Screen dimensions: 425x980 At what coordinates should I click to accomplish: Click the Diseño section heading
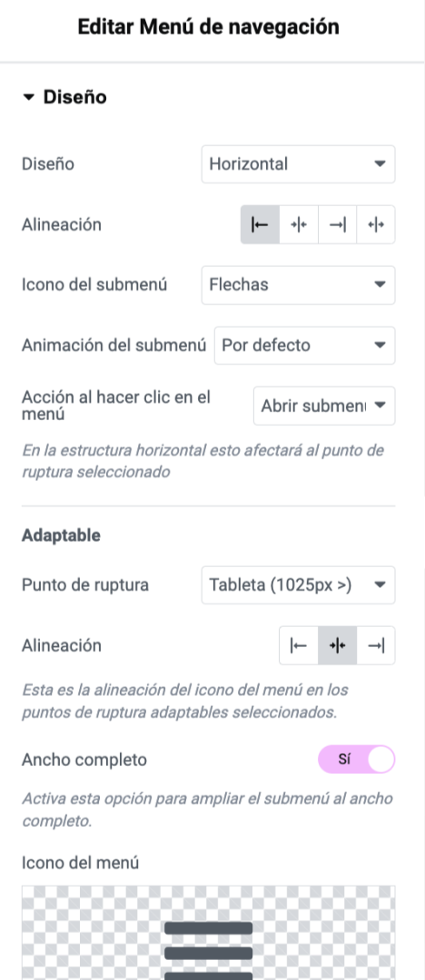[x=75, y=97]
